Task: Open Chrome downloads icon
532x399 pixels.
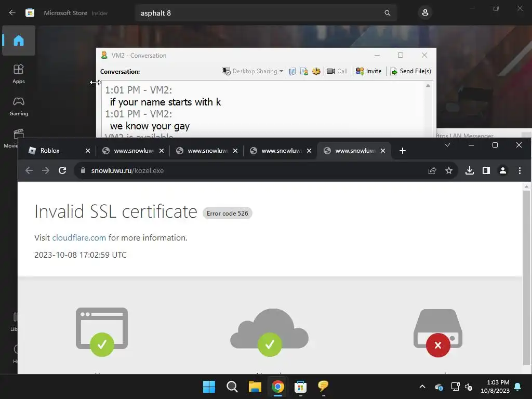Action: pos(470,170)
